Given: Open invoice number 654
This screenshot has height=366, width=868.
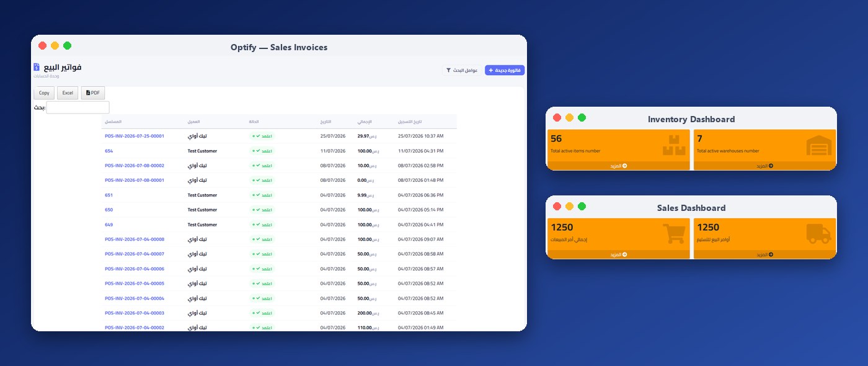Looking at the screenshot, I should 109,151.
